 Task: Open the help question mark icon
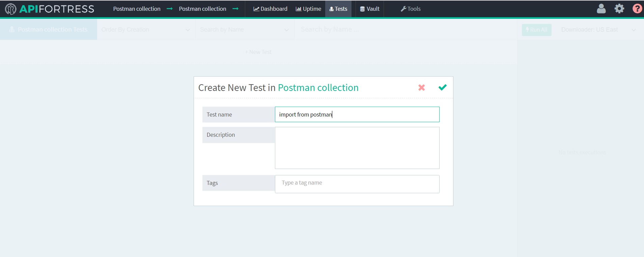(x=637, y=9)
